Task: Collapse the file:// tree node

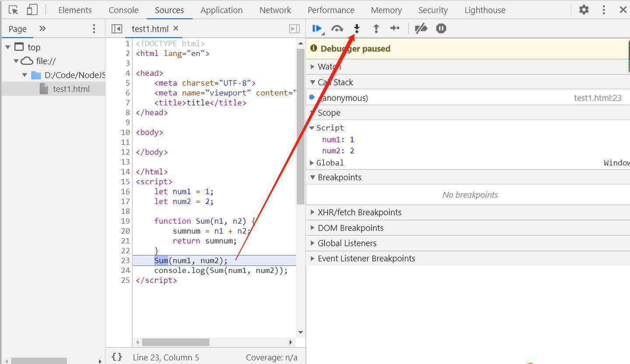Action: click(x=16, y=61)
